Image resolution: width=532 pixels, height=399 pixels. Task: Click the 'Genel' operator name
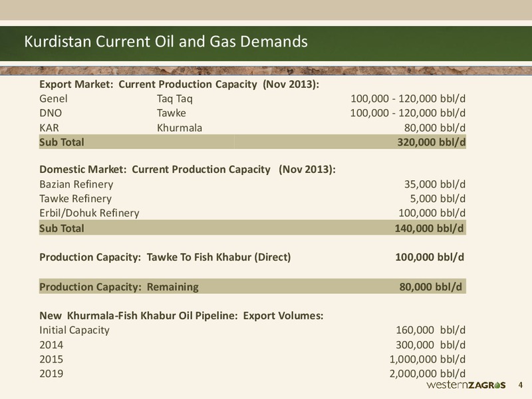pyautogui.click(x=53, y=98)
